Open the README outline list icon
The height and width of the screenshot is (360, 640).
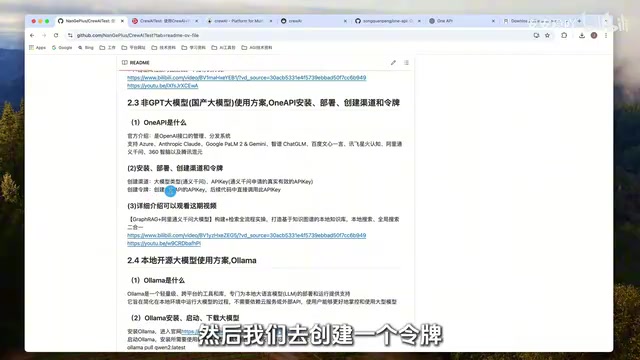click(x=406, y=62)
